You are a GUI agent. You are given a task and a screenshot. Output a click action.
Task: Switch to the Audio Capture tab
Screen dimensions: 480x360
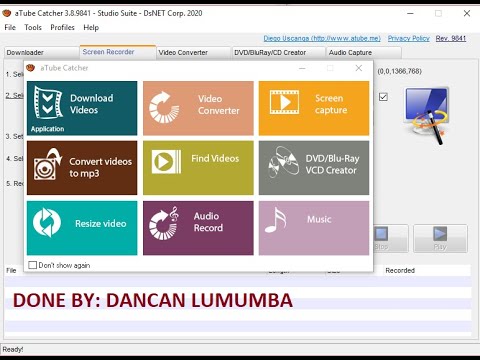click(364, 53)
